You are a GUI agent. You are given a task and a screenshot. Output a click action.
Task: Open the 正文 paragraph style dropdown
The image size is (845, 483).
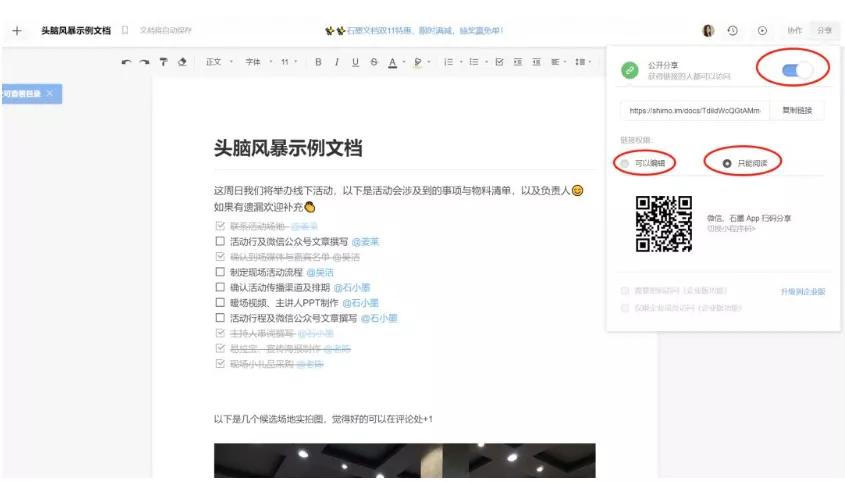click(x=219, y=62)
